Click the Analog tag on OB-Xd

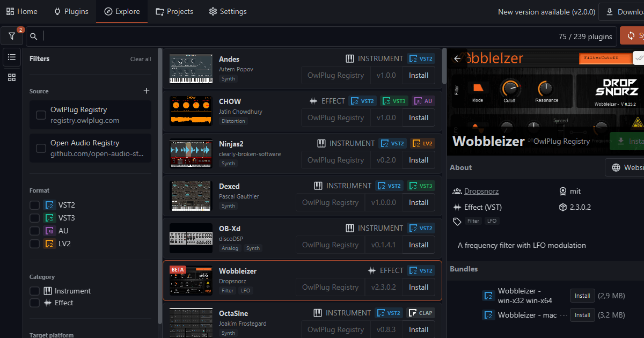(x=230, y=248)
